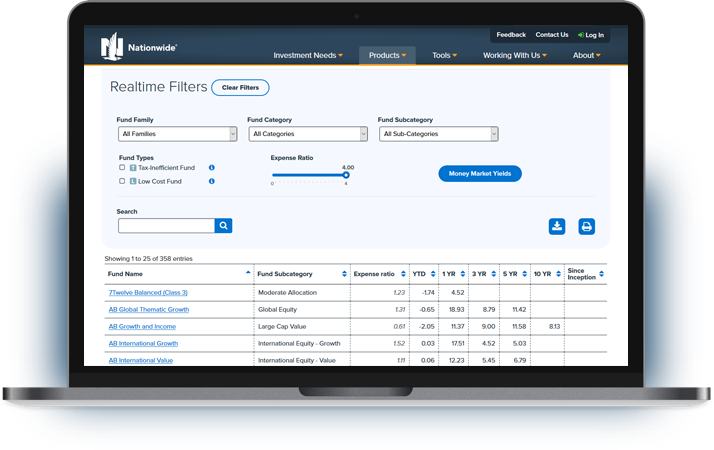
Task: Click the search magnifier button
Action: (224, 226)
